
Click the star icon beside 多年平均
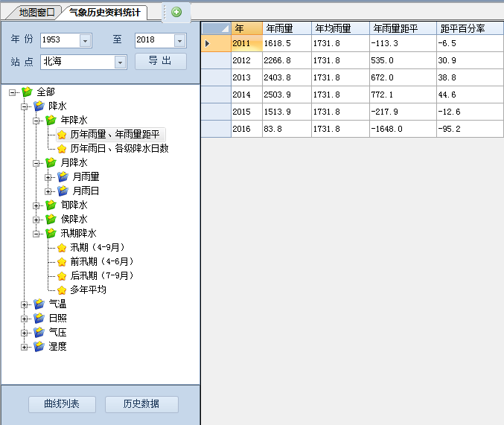point(62,290)
